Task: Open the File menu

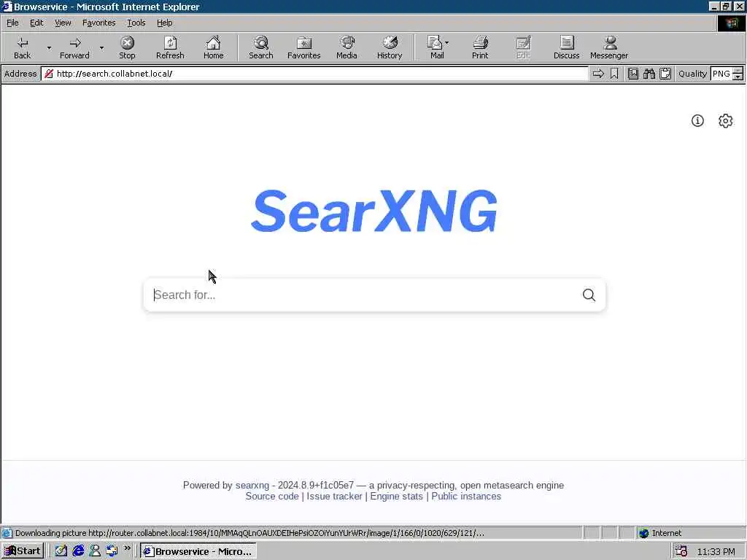Action: 12,23
